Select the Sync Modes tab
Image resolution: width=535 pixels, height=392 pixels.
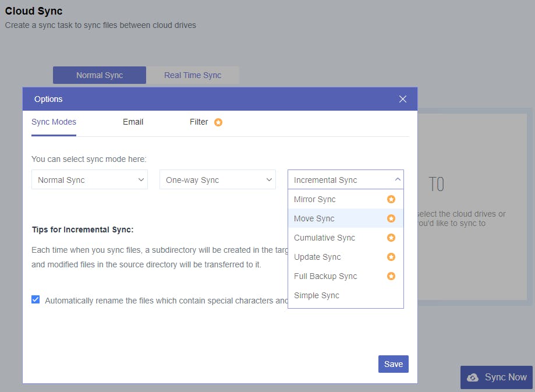point(54,122)
